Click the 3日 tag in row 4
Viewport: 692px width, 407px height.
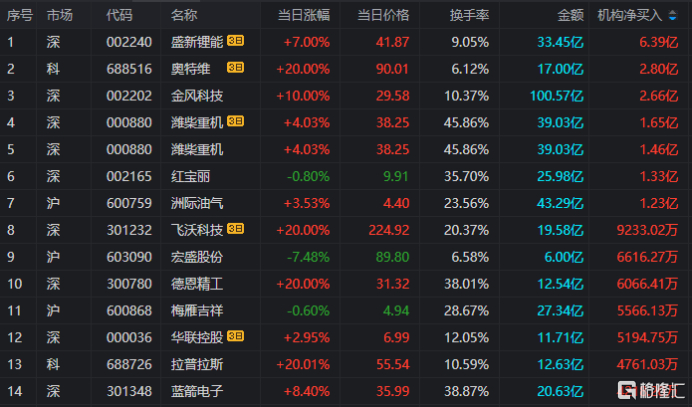tap(236, 122)
